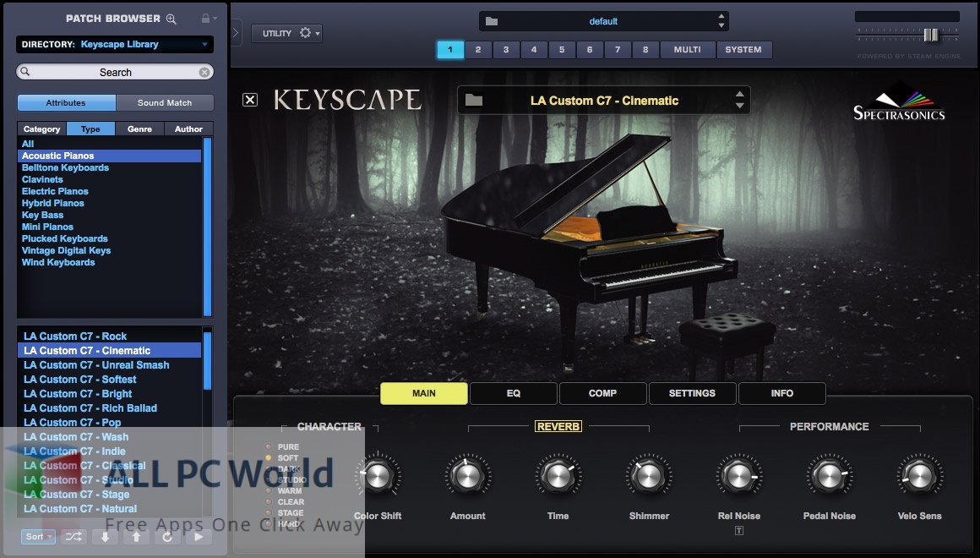Viewport: 980px width, 558px height.
Task: Open the SETTINGS tab
Action: click(x=692, y=393)
